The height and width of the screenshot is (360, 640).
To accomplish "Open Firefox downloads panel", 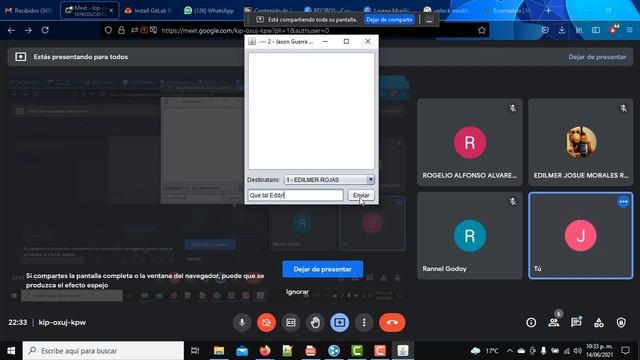I will click(x=562, y=30).
